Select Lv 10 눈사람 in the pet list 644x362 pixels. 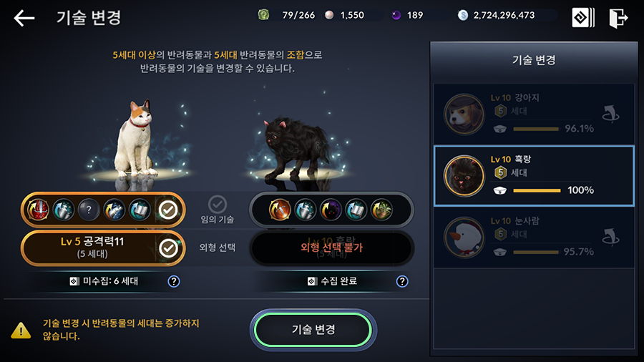[x=534, y=238]
